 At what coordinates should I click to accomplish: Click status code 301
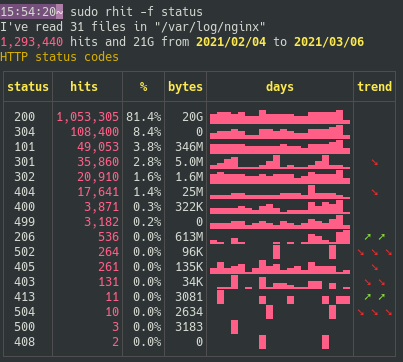click(25, 162)
